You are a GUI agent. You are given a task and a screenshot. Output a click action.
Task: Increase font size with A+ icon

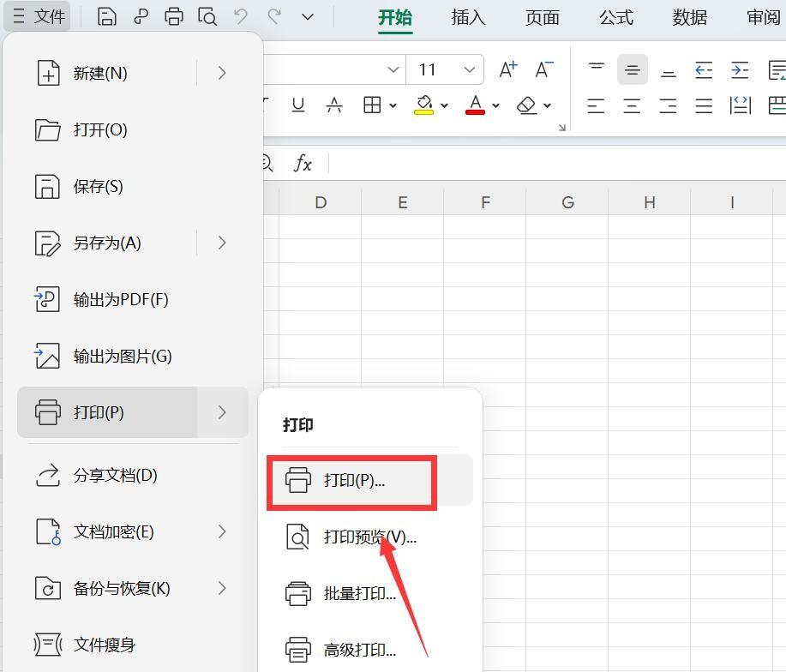(508, 69)
